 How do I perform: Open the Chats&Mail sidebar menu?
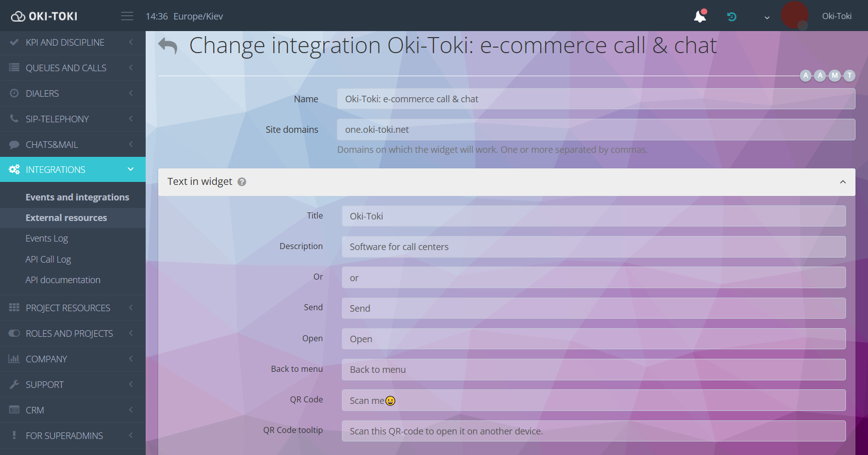(x=52, y=145)
